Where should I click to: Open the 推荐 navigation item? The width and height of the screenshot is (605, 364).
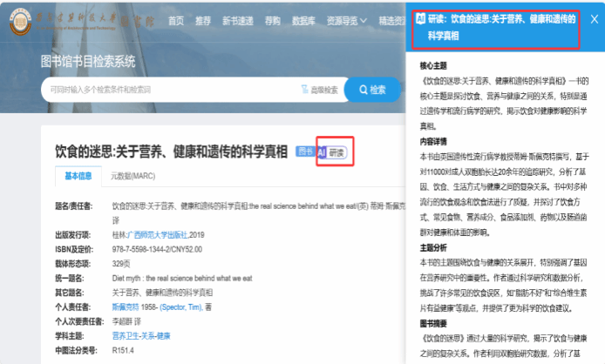tap(202, 20)
